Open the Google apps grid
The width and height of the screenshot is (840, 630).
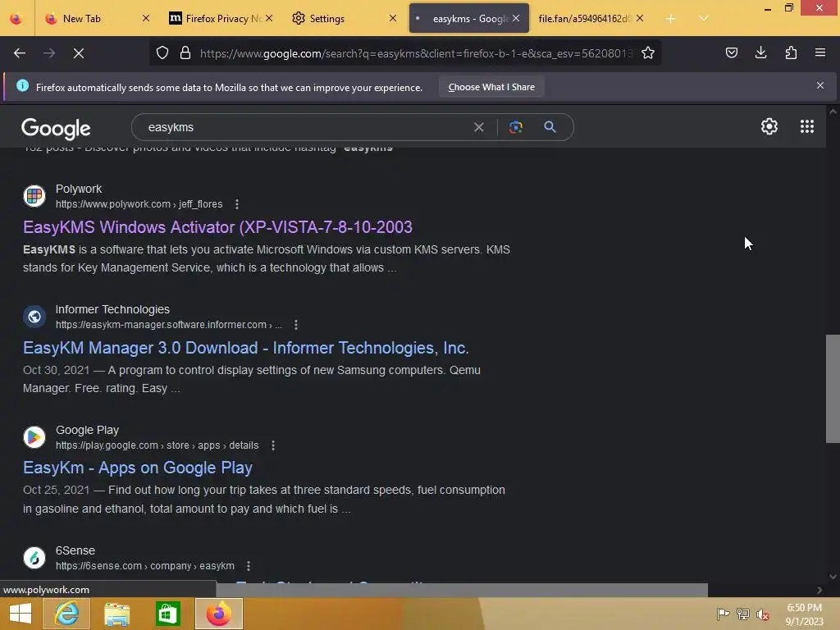click(807, 126)
